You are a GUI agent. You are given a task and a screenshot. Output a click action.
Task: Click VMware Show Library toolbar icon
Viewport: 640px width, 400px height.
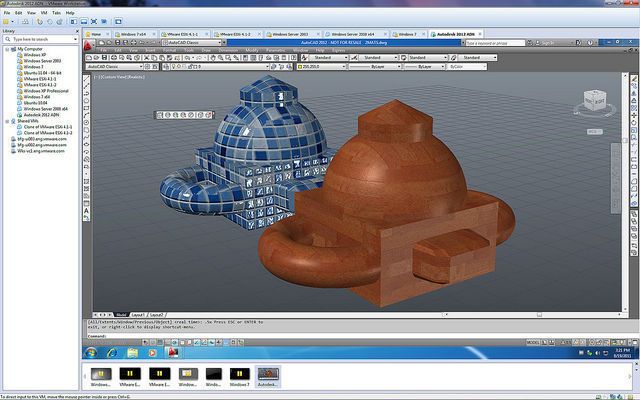click(73, 22)
